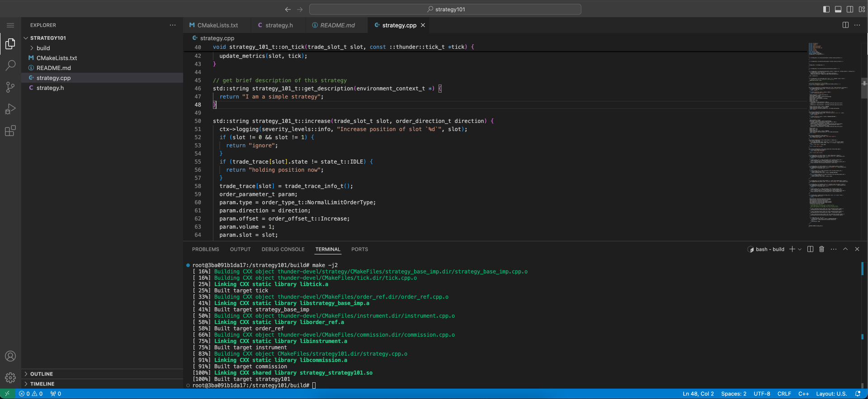Open README.md in the Explorer tree
Screen dimensions: 868x399
[102, 68]
